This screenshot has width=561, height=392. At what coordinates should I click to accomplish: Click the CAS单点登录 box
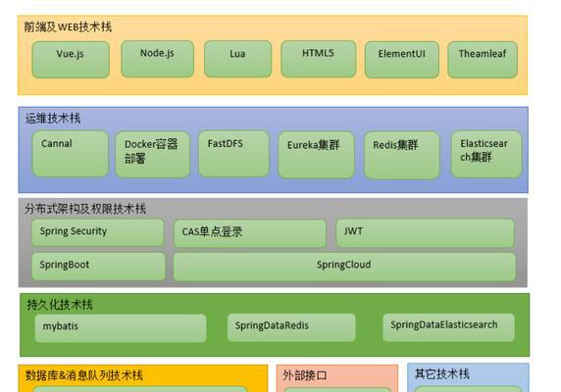250,233
